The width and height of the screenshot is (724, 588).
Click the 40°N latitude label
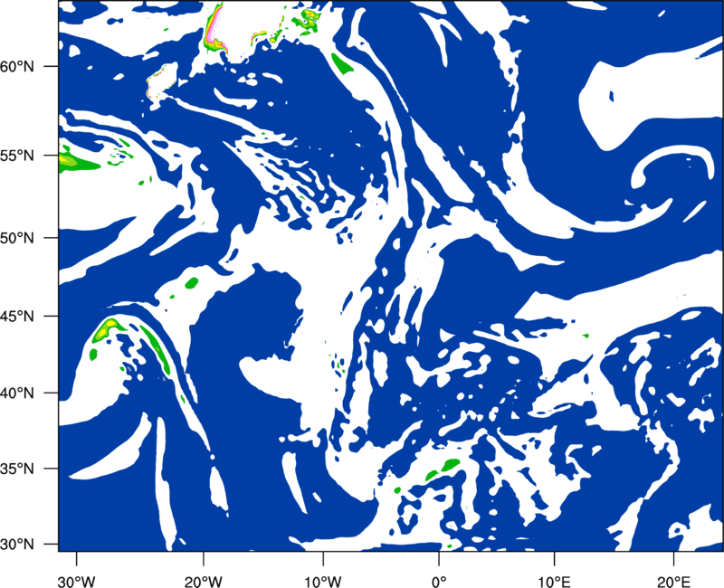(17, 394)
